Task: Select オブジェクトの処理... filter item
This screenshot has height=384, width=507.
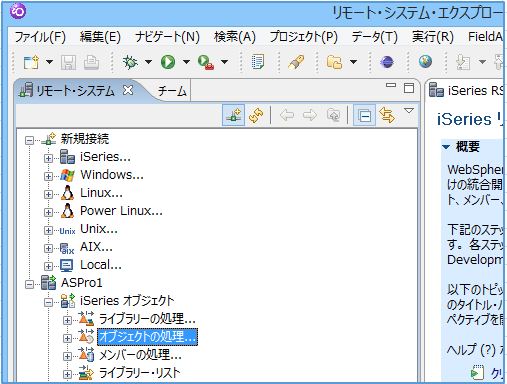Action: point(147,337)
